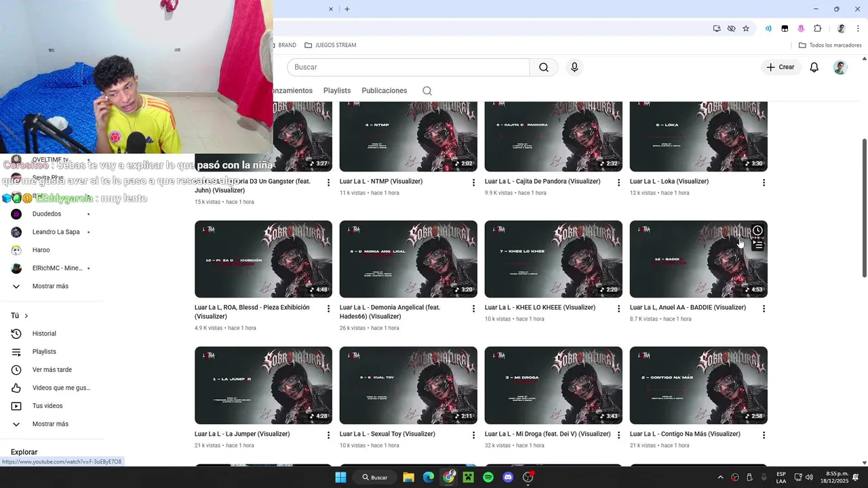Open Minecraft from the taskbar
This screenshot has width=868, height=488.
point(468,477)
